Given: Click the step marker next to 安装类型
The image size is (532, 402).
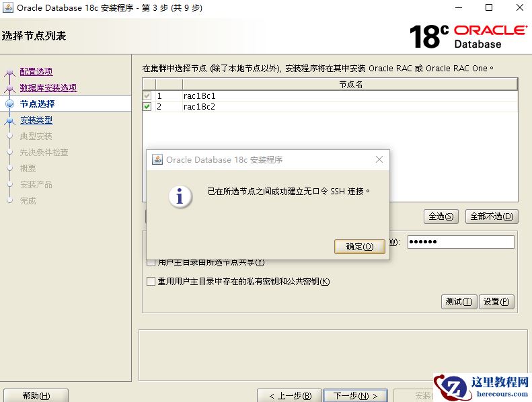Looking at the screenshot, I should (x=10, y=120).
